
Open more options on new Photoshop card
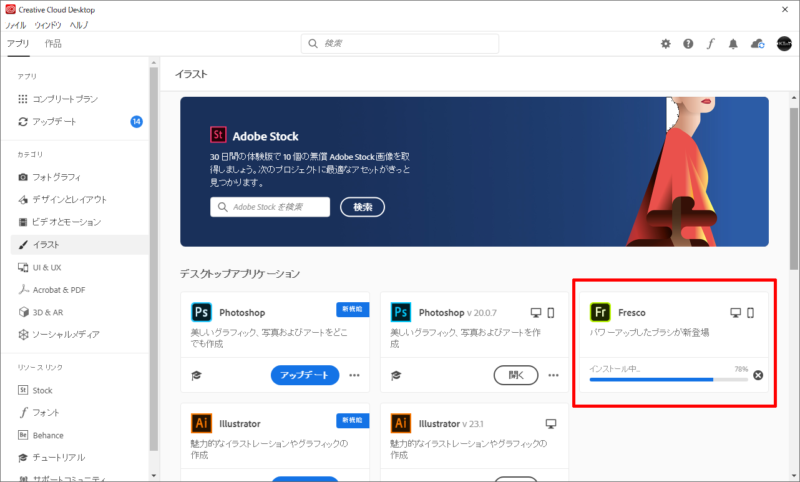click(354, 375)
